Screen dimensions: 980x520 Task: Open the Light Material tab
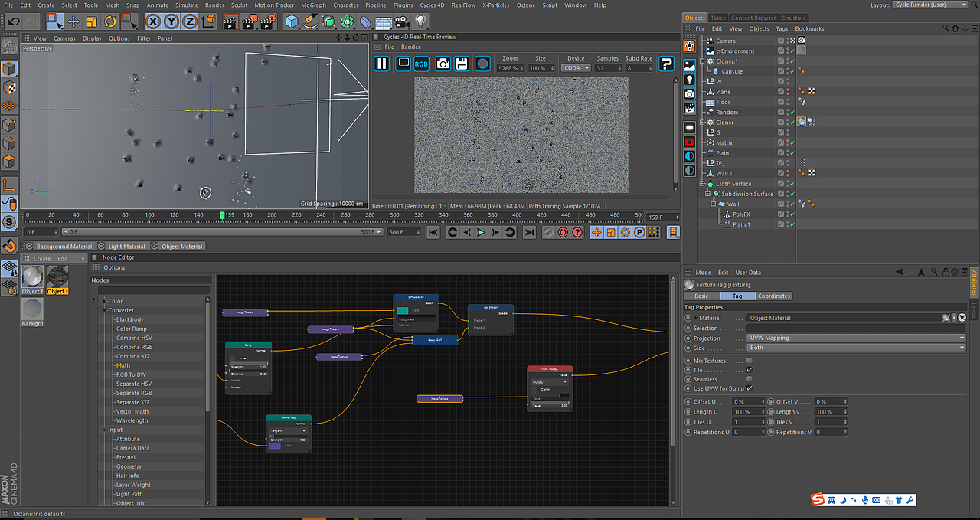(122, 247)
